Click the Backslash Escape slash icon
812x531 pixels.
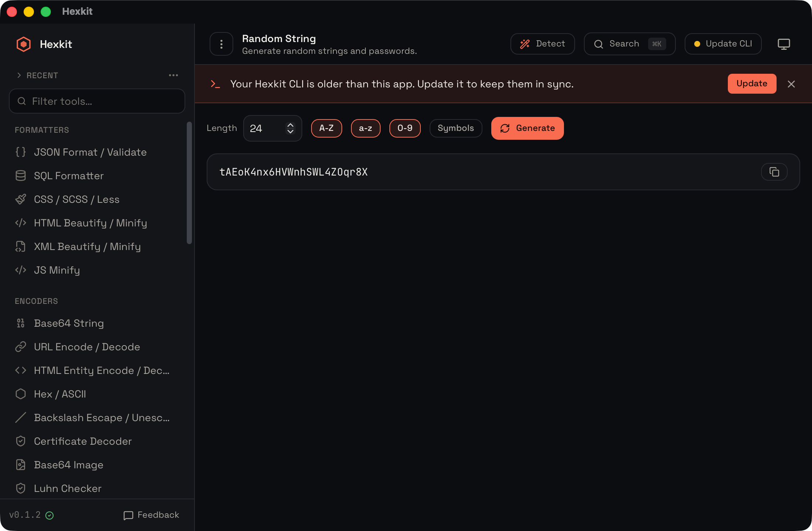(21, 417)
